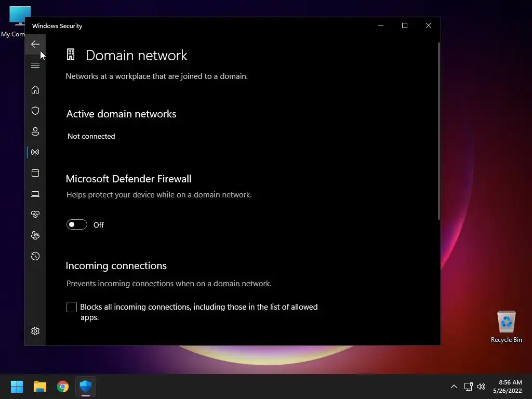Open App & browser control window icon
Image resolution: width=532 pixels, height=399 pixels.
pos(35,173)
